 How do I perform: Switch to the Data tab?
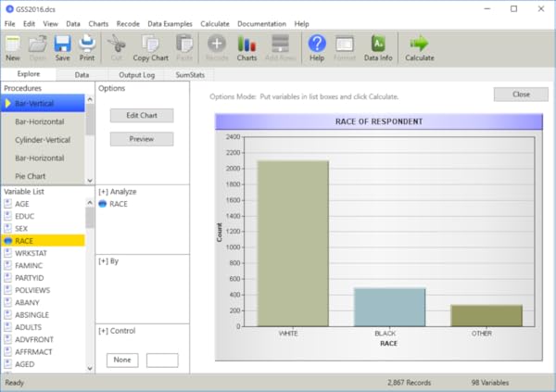[x=82, y=75]
